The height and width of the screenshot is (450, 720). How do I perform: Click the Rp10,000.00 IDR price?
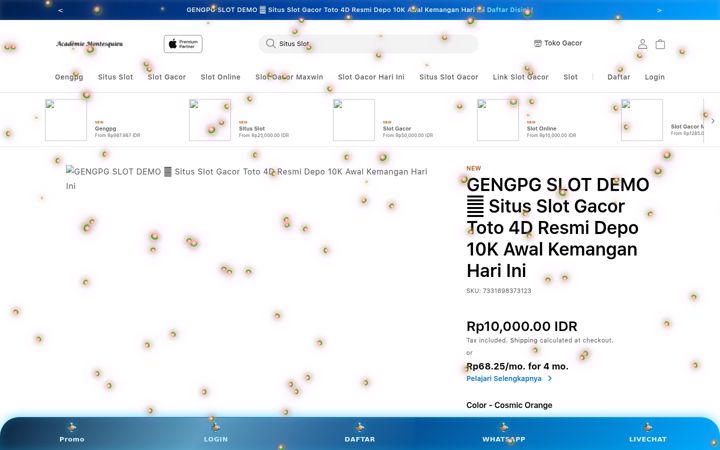(x=522, y=326)
